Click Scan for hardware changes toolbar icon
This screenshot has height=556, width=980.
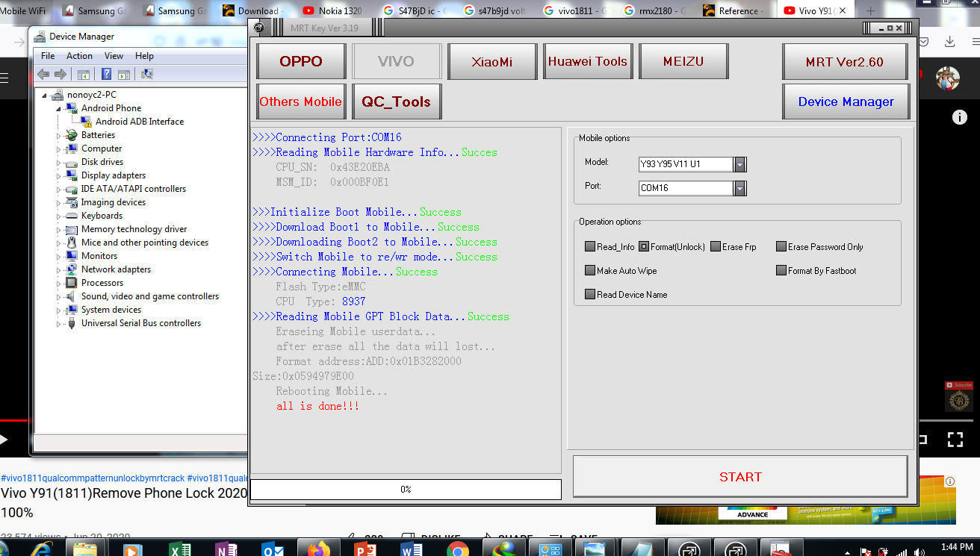(147, 74)
